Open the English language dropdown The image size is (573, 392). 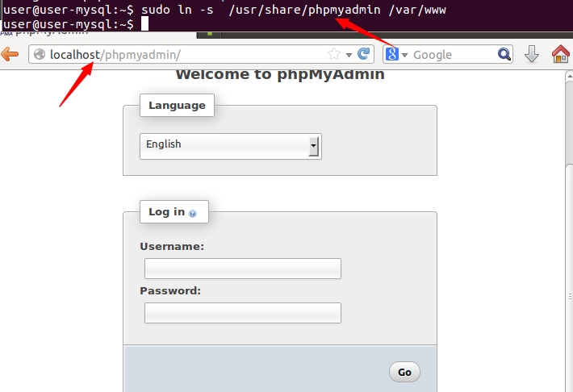[x=231, y=146]
